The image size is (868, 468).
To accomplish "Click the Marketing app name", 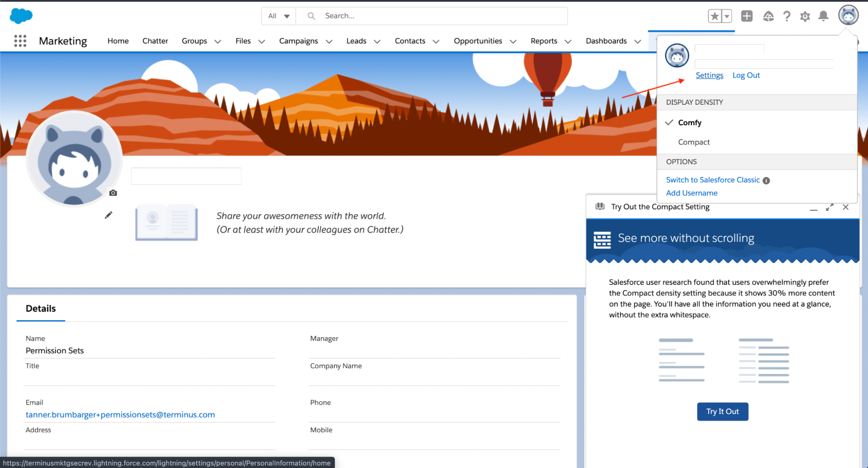I will click(63, 41).
